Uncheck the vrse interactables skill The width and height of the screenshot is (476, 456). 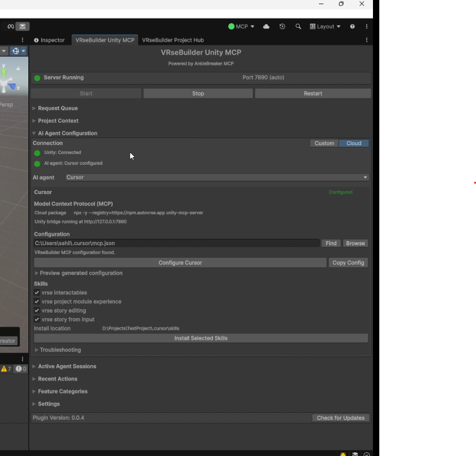(37, 293)
